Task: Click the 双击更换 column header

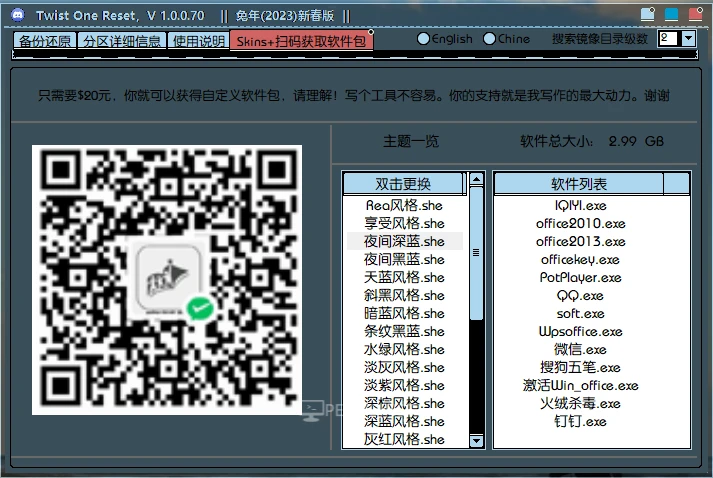Action: pyautogui.click(x=403, y=184)
